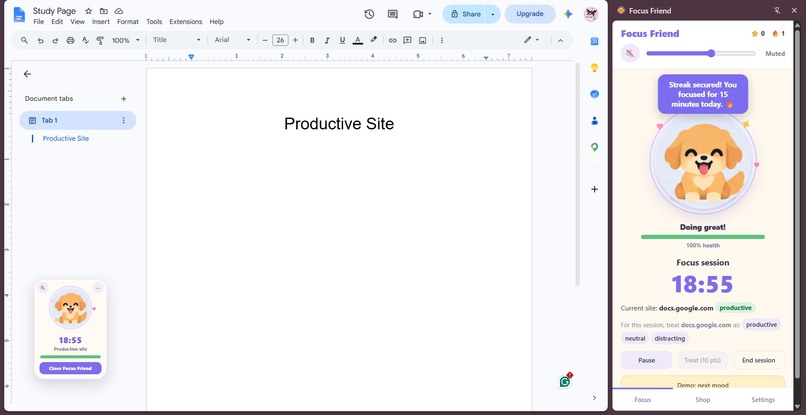Open the Extensions menu

coord(186,22)
